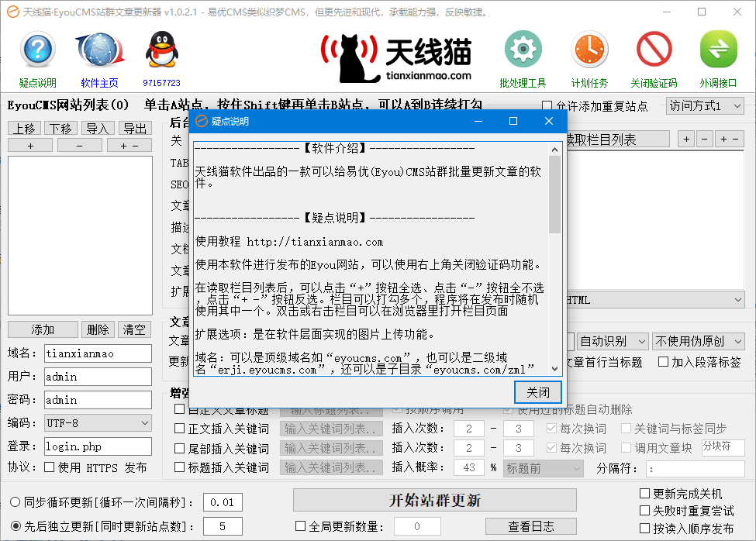Image resolution: width=756 pixels, height=541 pixels.
Task: Click the site list select-all + button
Action: [x=30, y=146]
